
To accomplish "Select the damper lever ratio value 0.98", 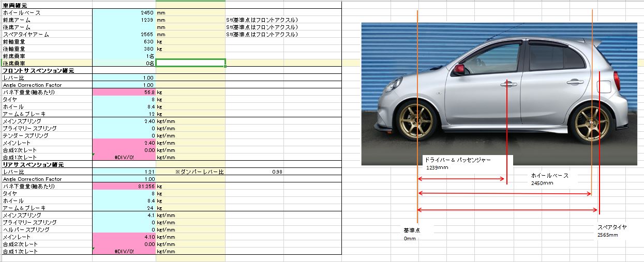I will tap(254, 172).
